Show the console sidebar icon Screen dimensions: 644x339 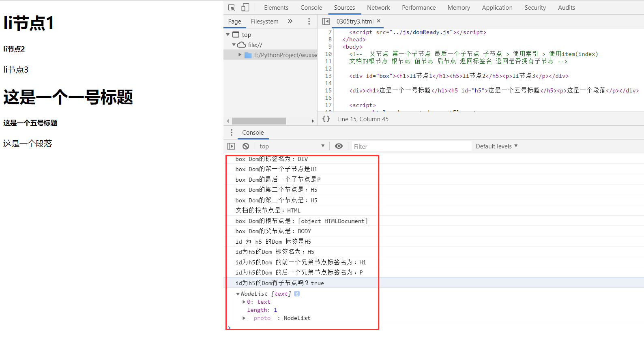coord(231,146)
